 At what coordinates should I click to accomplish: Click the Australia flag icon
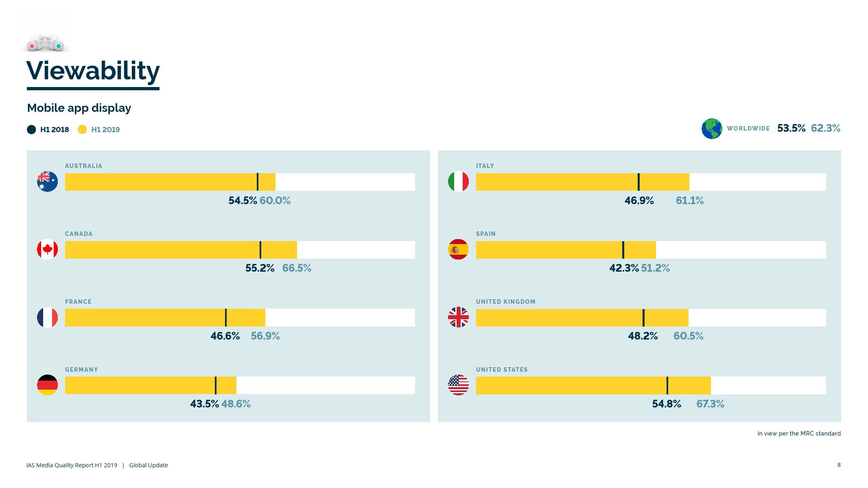click(x=47, y=181)
